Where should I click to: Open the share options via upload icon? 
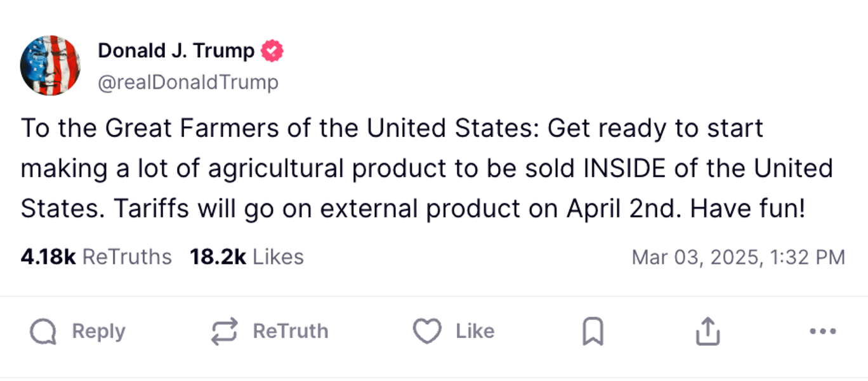[707, 332]
